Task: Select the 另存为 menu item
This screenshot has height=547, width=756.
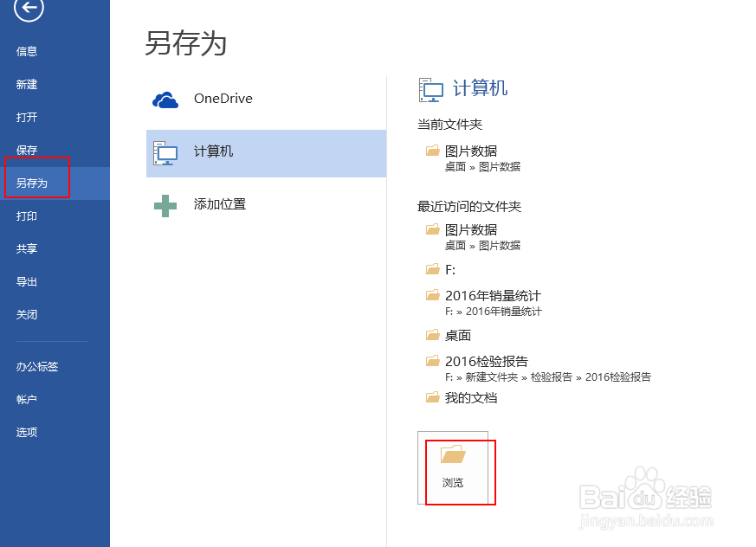Action: [32, 183]
